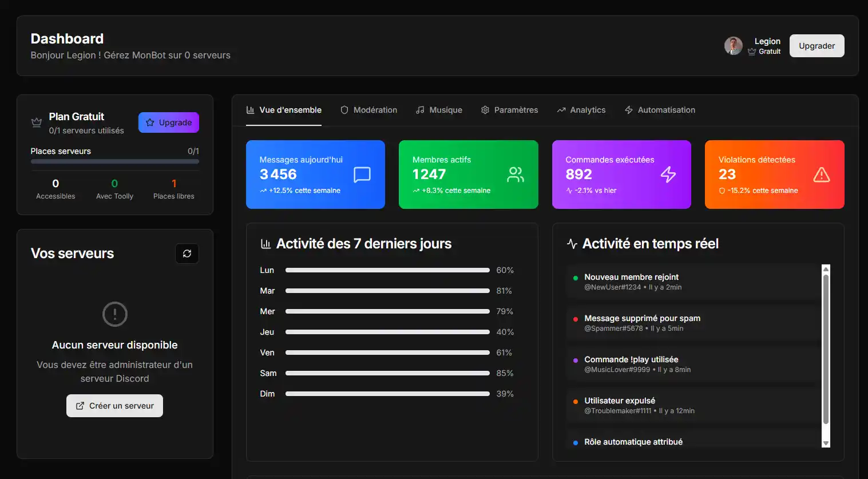Click the bolt icon on the Automatisation tab

pos(629,110)
